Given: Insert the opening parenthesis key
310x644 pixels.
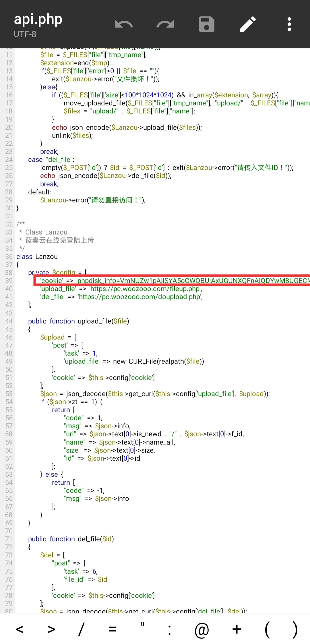Looking at the screenshot, I should point(267,629).
